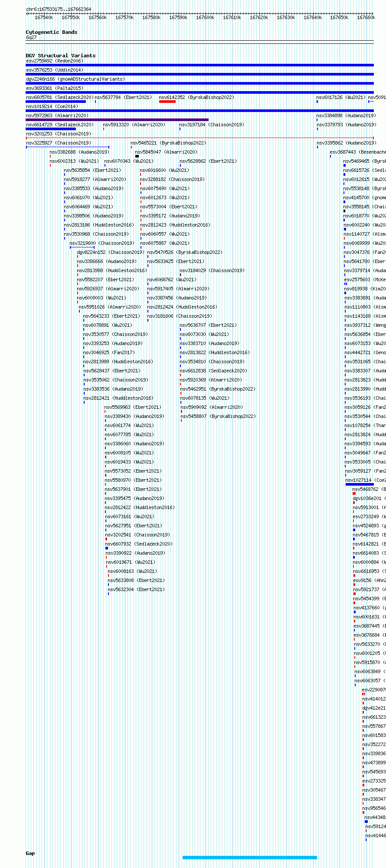The width and height of the screenshot is (386, 868).
Task: Open nsv5470526 (ByrskaBishop2022) variant label
Action: tap(185, 252)
